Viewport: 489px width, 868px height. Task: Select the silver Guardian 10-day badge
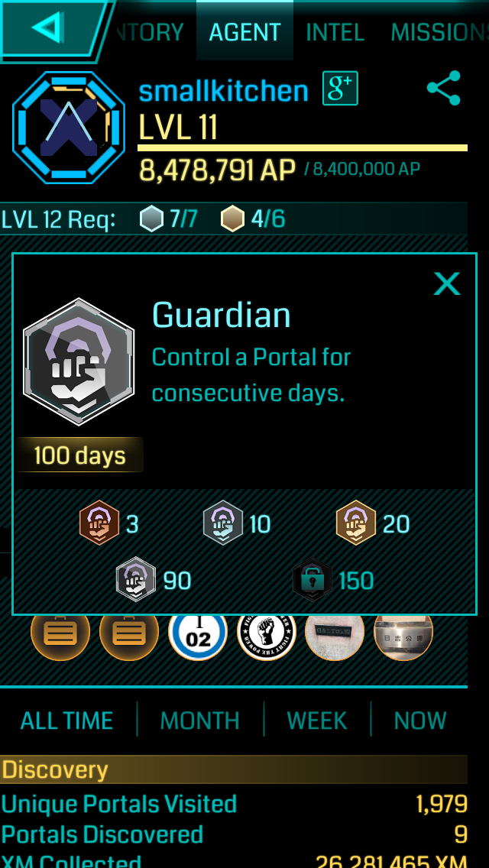point(223,523)
